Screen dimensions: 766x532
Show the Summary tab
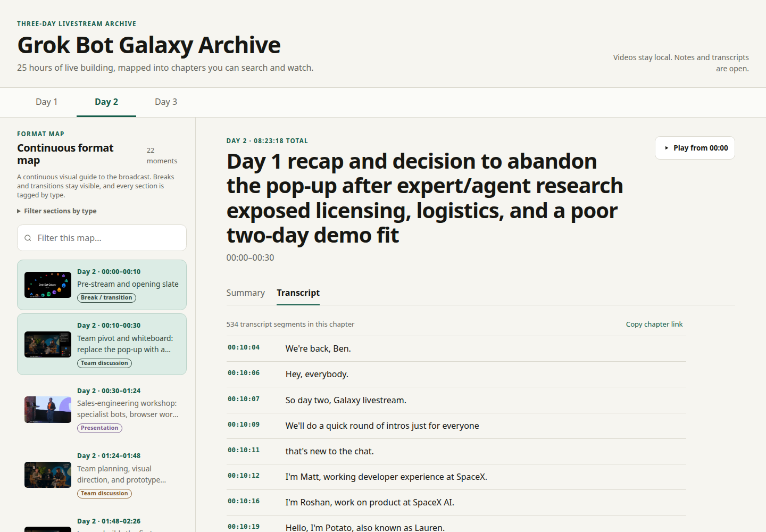click(245, 293)
